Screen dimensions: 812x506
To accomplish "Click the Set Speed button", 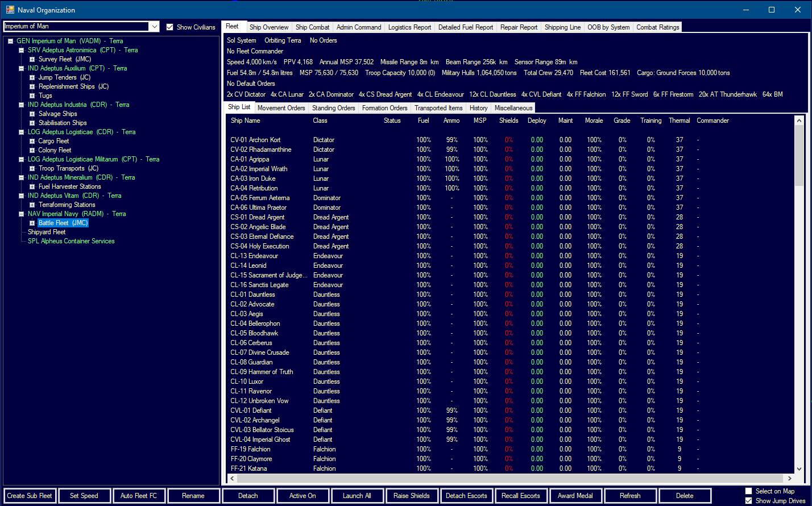I will (84, 496).
